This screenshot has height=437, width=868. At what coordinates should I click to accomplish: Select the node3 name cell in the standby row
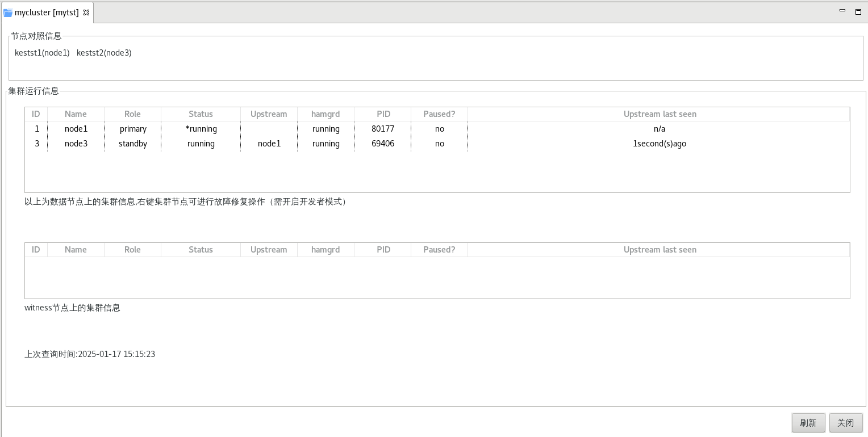point(76,144)
